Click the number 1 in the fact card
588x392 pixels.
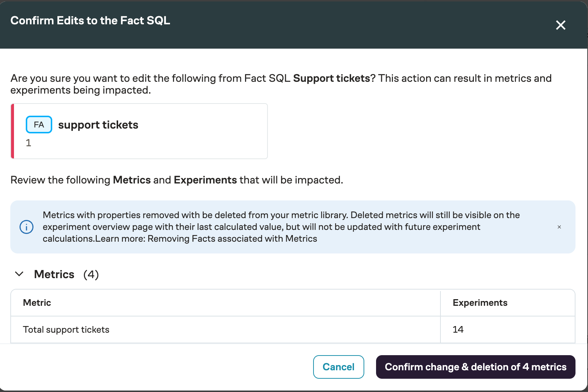(28, 143)
